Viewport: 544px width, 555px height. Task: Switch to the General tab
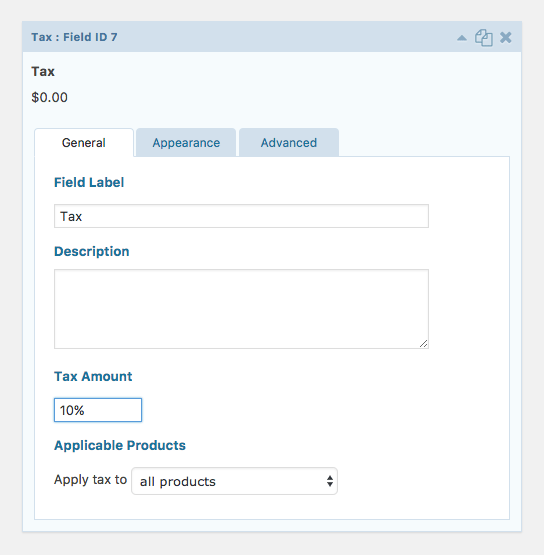[84, 143]
